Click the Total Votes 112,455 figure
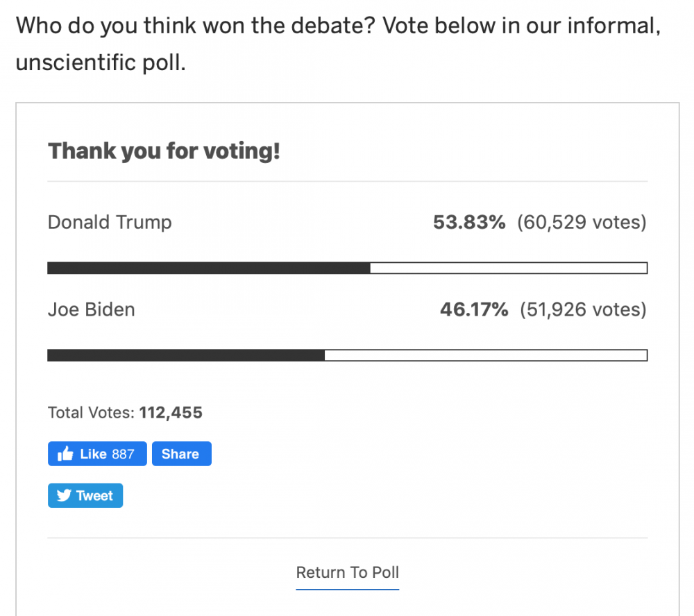The image size is (694, 616). pyautogui.click(x=171, y=413)
